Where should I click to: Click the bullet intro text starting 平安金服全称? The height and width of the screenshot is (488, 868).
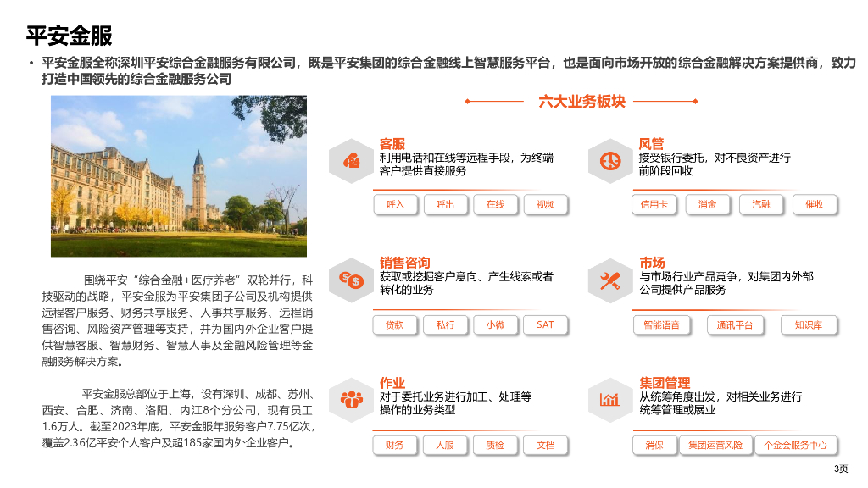point(448,71)
